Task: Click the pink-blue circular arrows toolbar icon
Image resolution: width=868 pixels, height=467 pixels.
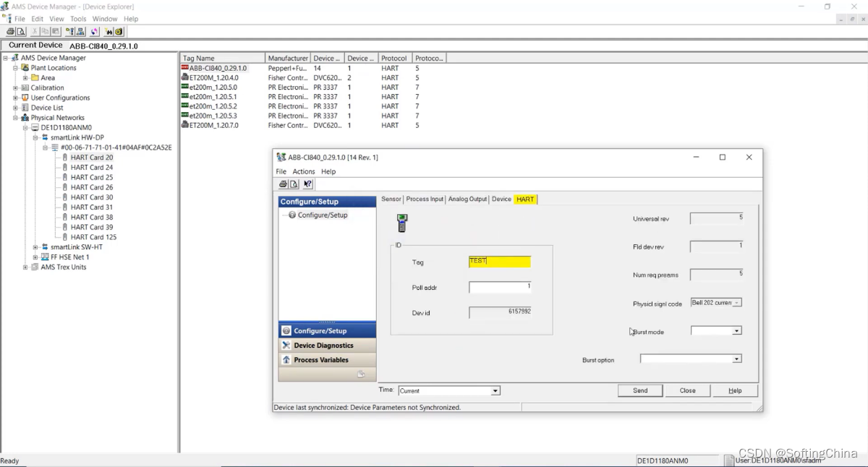Action: pyautogui.click(x=95, y=31)
